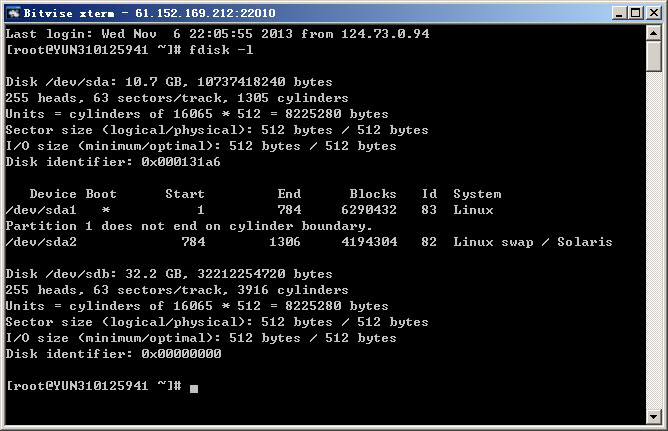Click 'Disk /dev/sdb: 32.2 GB' line
This screenshot has height=431, width=668.
point(169,274)
